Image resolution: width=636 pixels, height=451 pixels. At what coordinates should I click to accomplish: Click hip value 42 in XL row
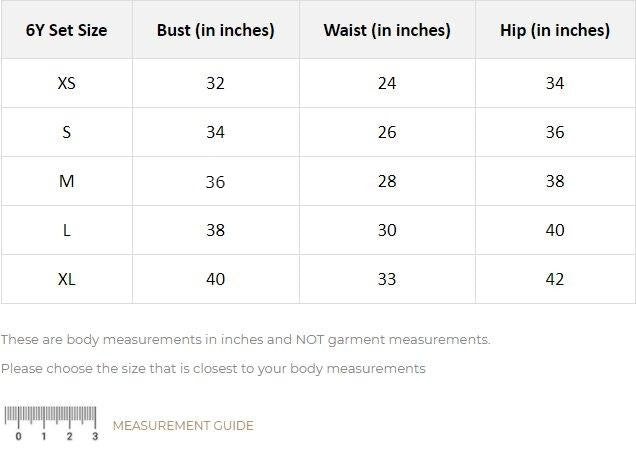555,279
